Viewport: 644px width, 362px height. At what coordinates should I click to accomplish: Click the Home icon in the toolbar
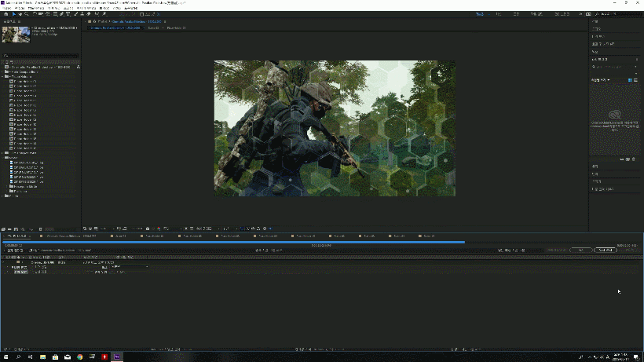pyautogui.click(x=5, y=13)
